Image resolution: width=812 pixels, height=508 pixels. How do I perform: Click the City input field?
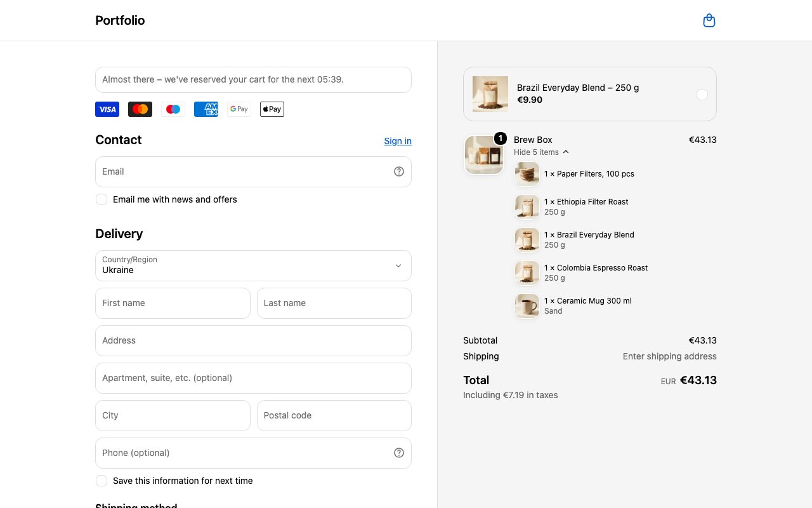173,415
